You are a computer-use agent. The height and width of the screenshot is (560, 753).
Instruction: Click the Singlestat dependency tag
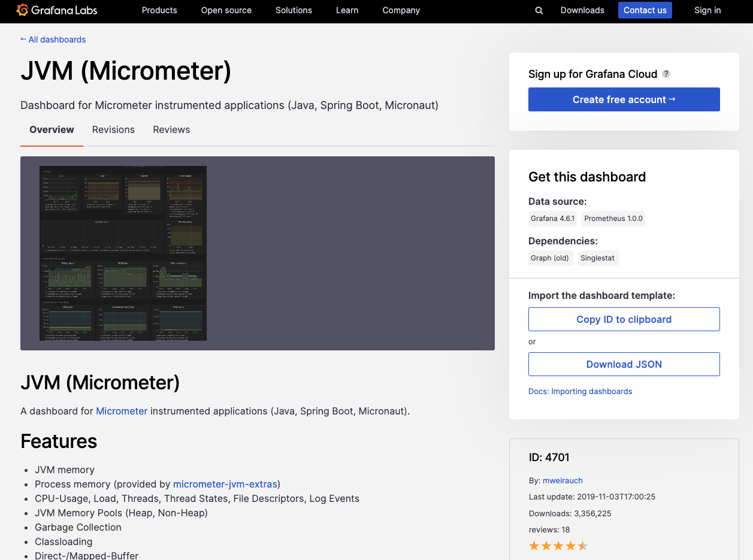[598, 258]
